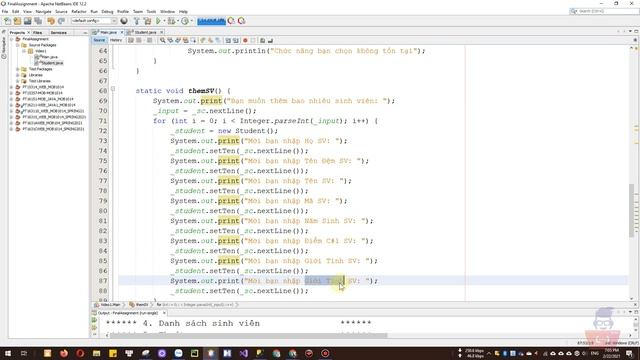This screenshot has width=640, height=360.
Task: Run the project with green play icon
Action: pyautogui.click(x=158, y=21)
